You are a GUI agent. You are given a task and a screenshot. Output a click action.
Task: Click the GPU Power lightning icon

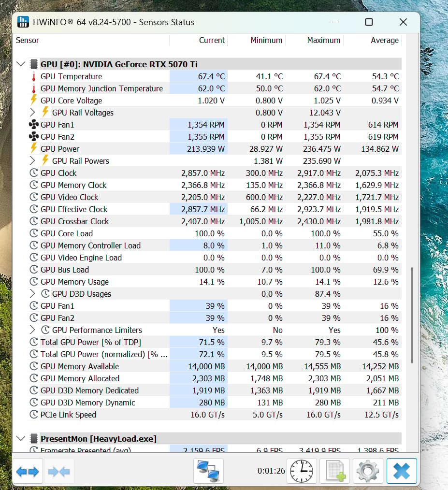[x=34, y=148]
